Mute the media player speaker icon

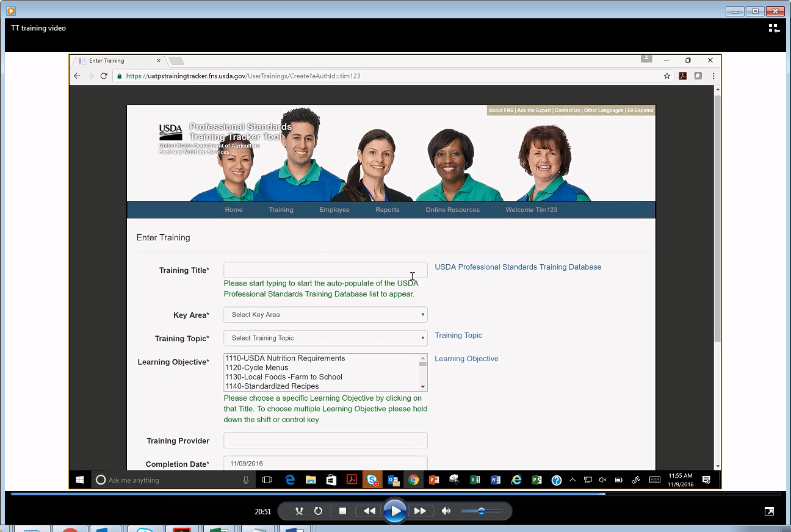(x=446, y=511)
